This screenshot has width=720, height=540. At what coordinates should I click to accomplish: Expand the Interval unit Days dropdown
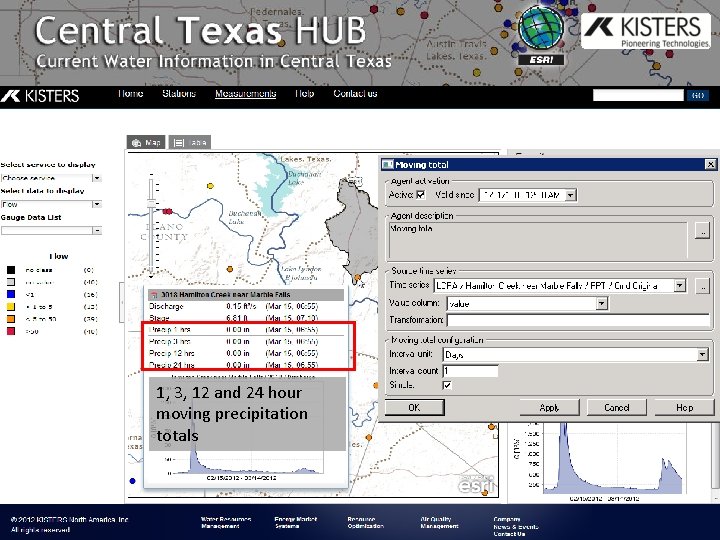point(702,354)
